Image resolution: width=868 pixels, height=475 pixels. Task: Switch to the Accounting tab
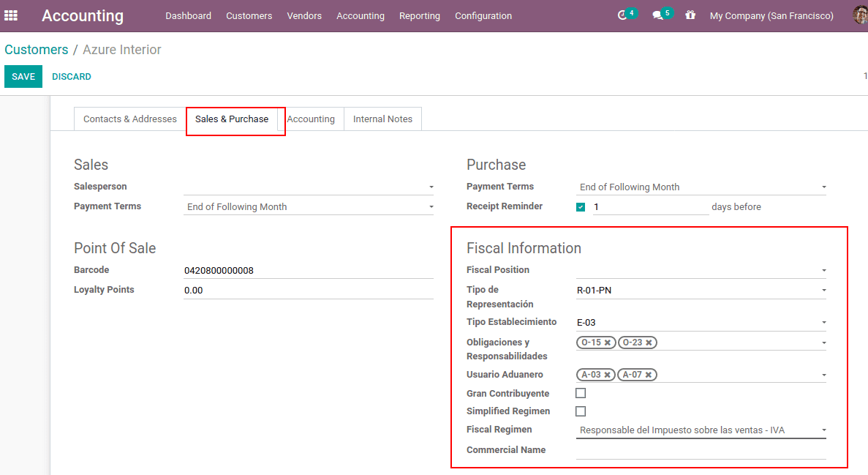click(311, 119)
